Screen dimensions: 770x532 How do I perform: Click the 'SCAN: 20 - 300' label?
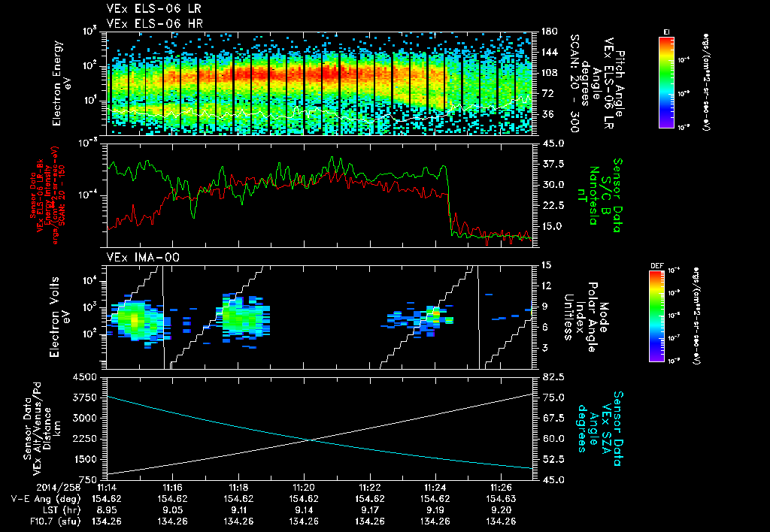[574, 83]
